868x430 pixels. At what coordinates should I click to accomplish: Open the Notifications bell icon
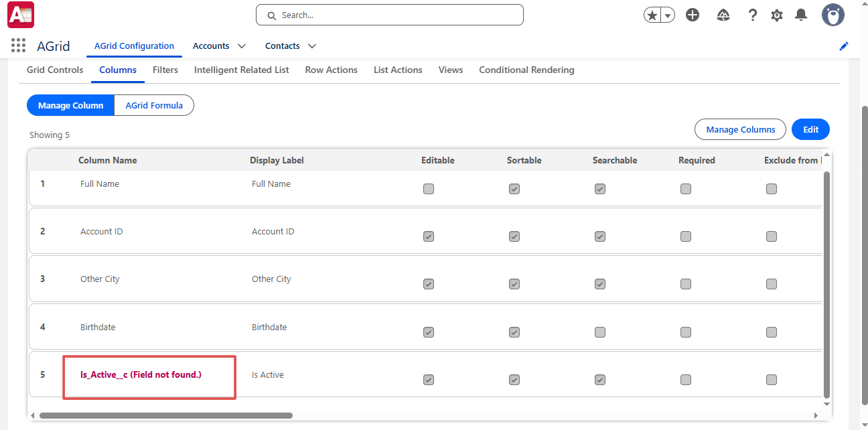(x=801, y=15)
